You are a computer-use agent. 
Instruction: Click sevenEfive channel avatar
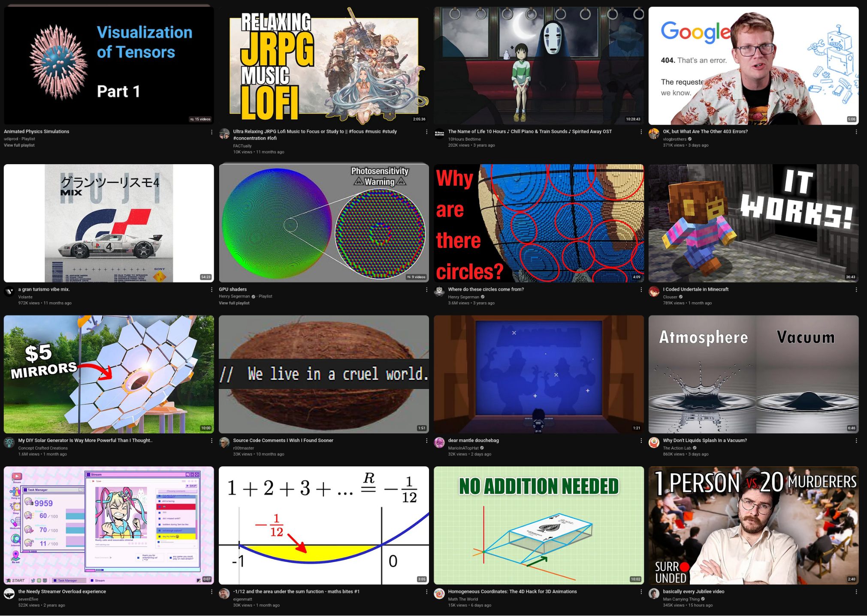[x=9, y=594]
